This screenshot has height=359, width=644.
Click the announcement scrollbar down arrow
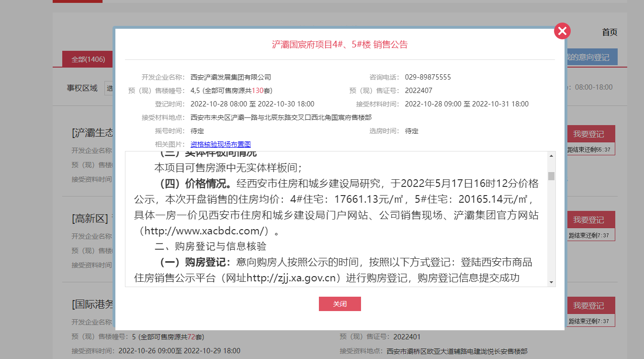(551, 282)
